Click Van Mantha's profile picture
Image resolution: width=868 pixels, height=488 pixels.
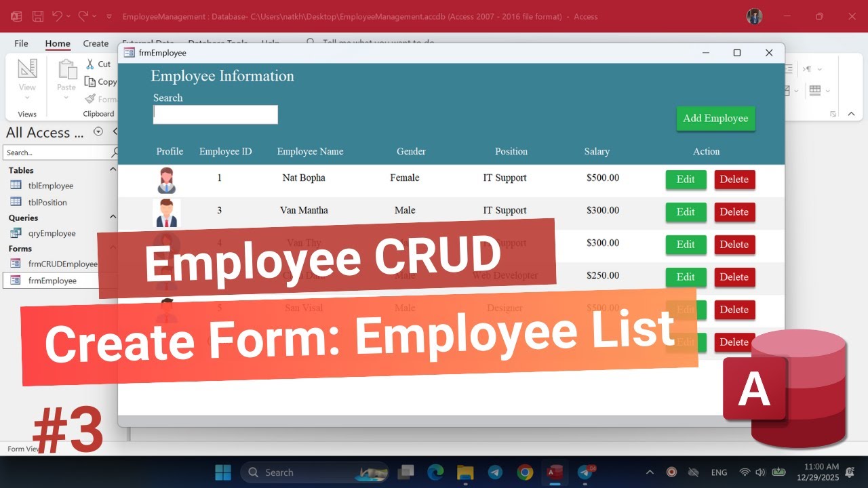pyautogui.click(x=167, y=213)
